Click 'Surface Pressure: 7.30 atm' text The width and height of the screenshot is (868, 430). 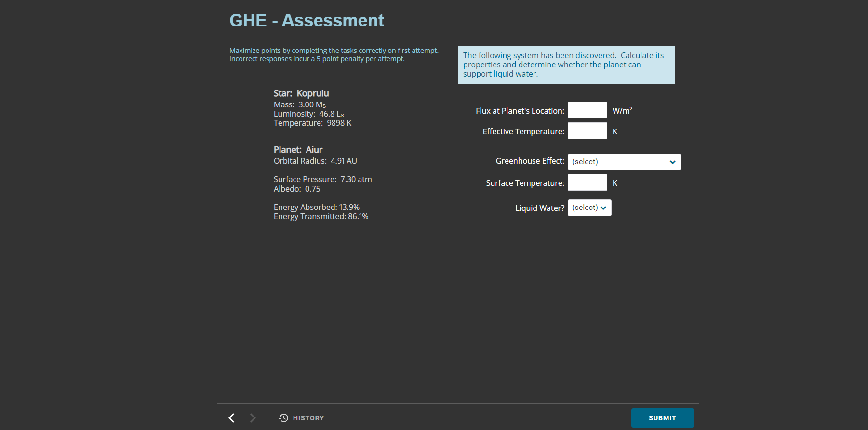tap(323, 180)
